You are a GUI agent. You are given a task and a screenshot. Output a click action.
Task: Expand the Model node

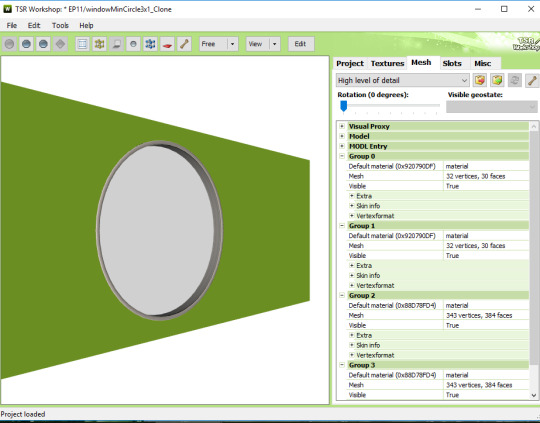pos(342,136)
